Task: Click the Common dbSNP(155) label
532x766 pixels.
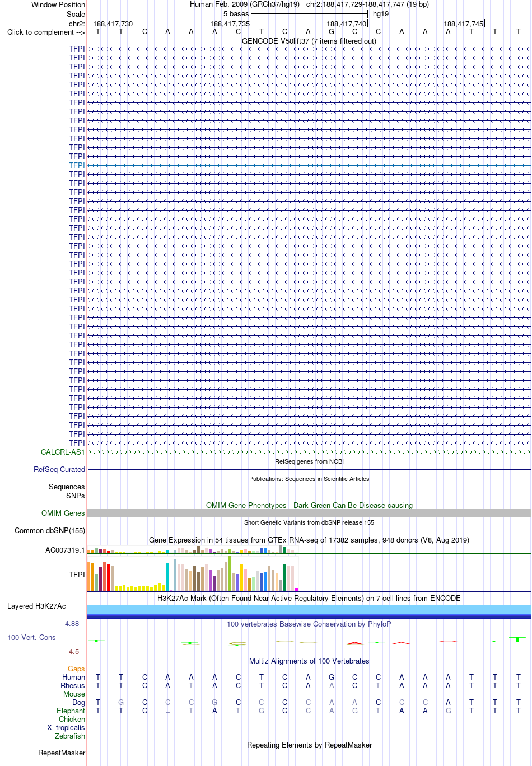Action: [x=50, y=530]
